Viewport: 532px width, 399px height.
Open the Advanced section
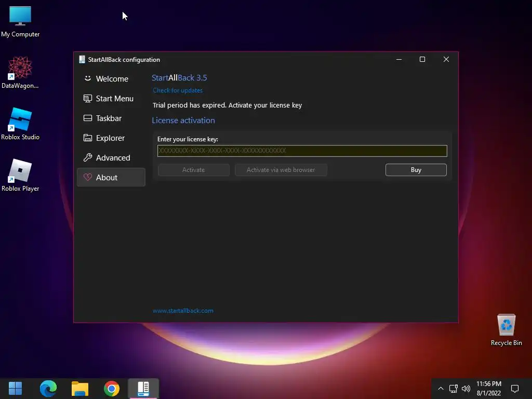111,157
